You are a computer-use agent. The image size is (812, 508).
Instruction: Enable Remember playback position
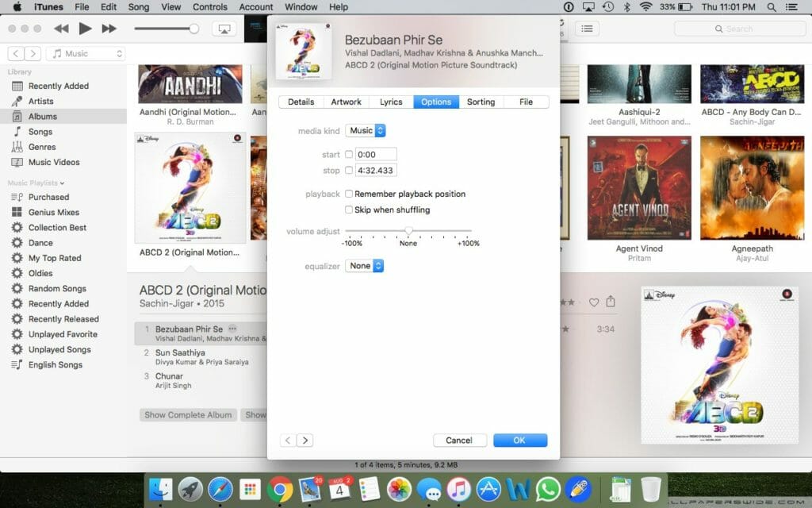click(347, 194)
